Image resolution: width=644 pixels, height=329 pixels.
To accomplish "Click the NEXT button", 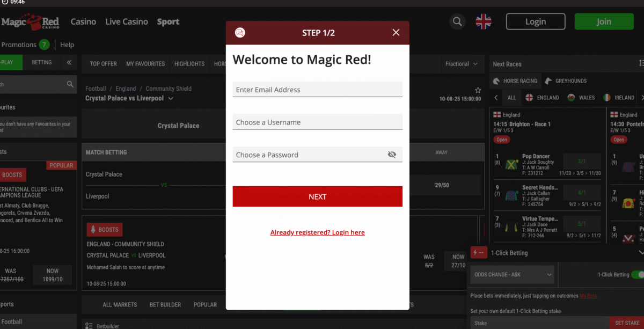I will [317, 196].
